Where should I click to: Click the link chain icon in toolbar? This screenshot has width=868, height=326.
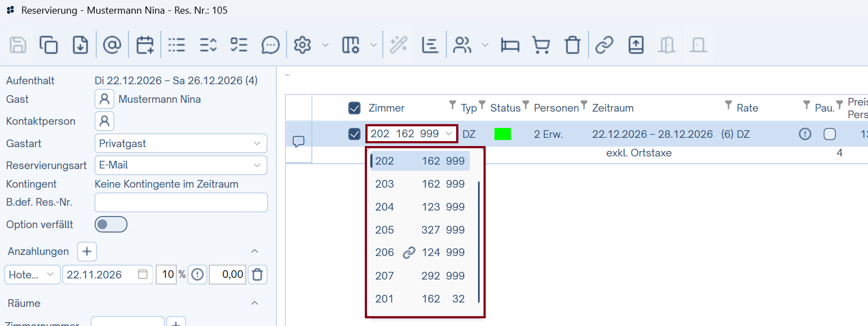(604, 45)
